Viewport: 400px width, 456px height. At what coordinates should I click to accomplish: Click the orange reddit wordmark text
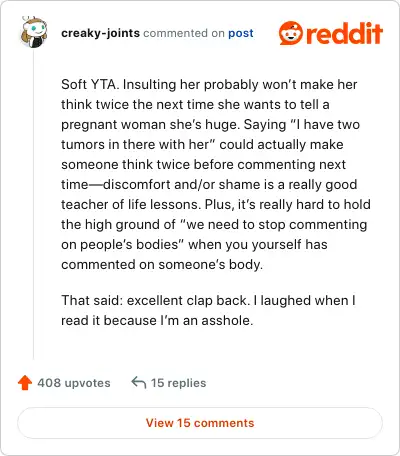(345, 33)
